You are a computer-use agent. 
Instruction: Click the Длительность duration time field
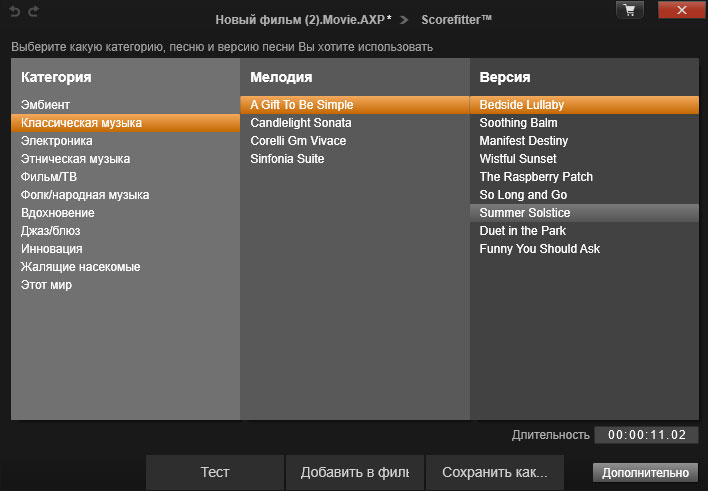click(x=646, y=435)
